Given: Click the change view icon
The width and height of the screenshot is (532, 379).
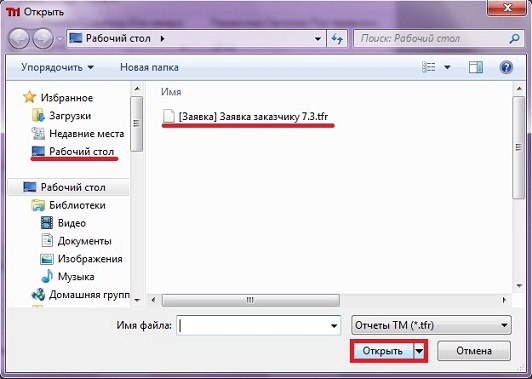Looking at the screenshot, I should [x=429, y=67].
